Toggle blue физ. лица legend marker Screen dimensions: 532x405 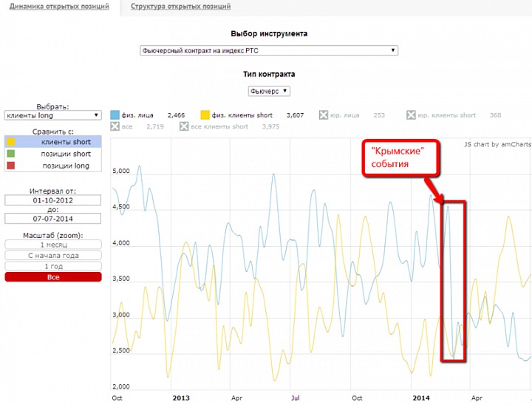pyautogui.click(x=115, y=115)
